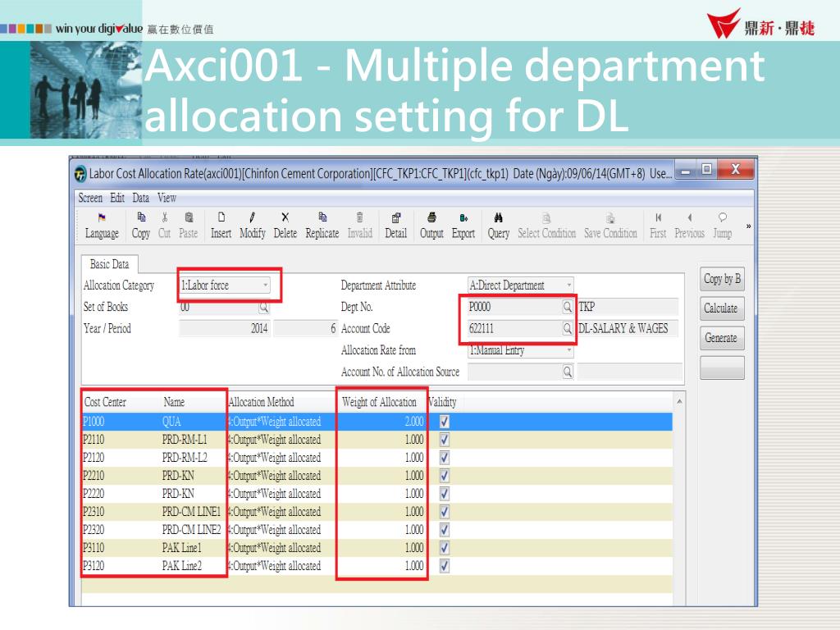Click the Allocation Method column header
The width and height of the screenshot is (840, 630).
(262, 402)
